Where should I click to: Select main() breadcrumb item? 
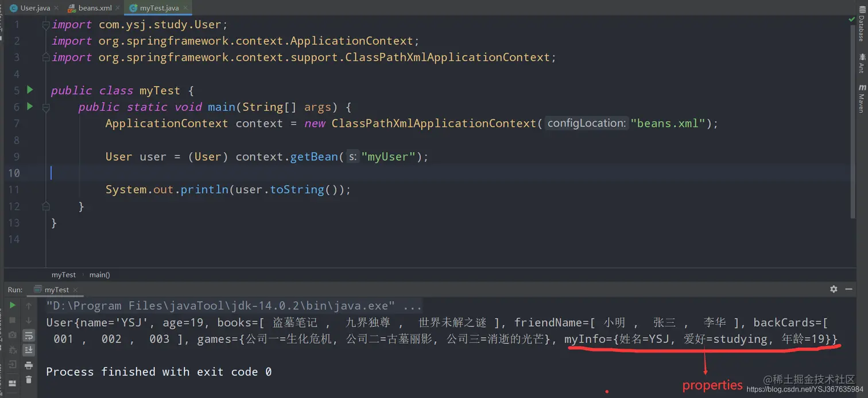(99, 275)
